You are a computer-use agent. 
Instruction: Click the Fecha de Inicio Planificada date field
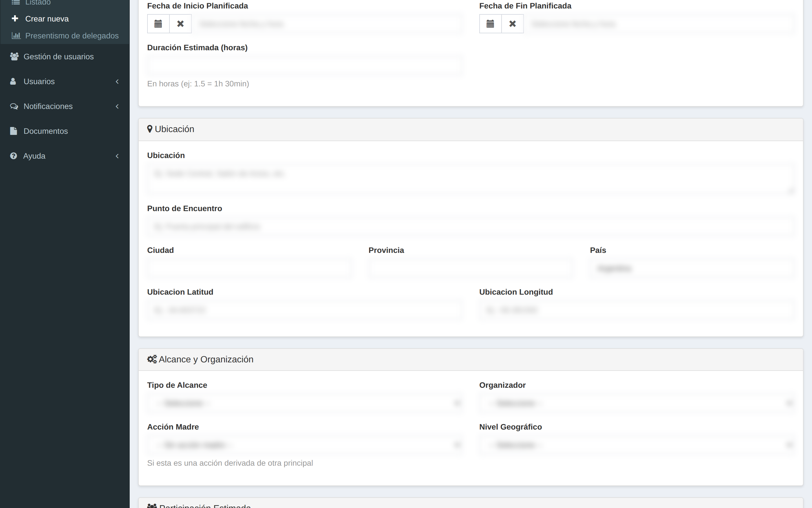327,24
